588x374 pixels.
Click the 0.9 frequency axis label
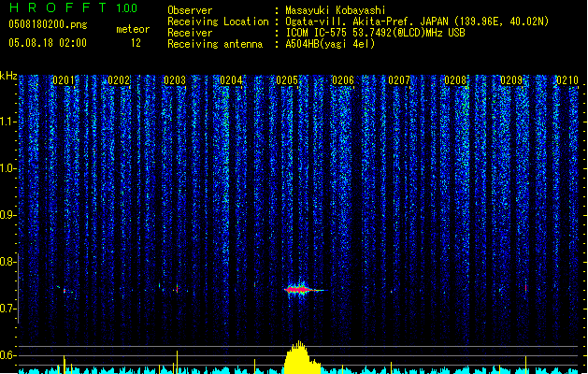[7, 214]
